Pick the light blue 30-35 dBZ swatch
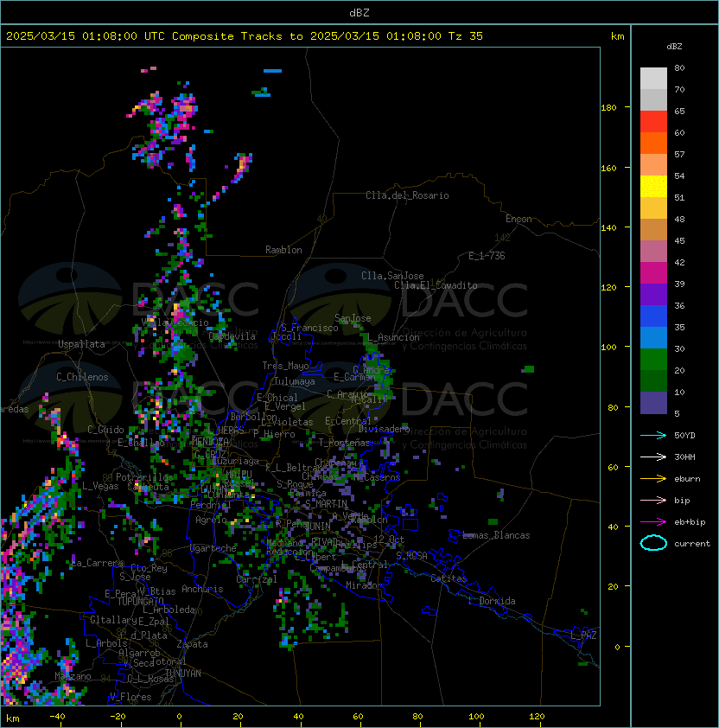 (x=653, y=337)
